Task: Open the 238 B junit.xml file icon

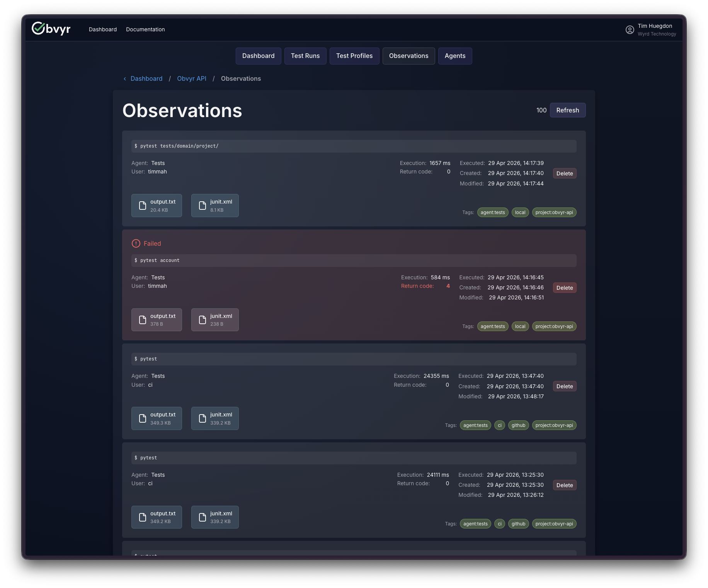Action: pos(203,320)
